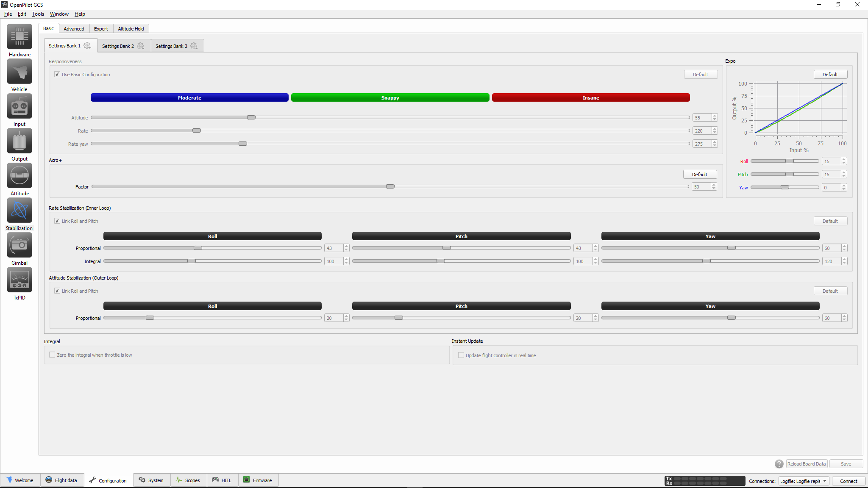The height and width of the screenshot is (488, 868).
Task: Click the Acro+ Factor slider
Action: tap(390, 187)
